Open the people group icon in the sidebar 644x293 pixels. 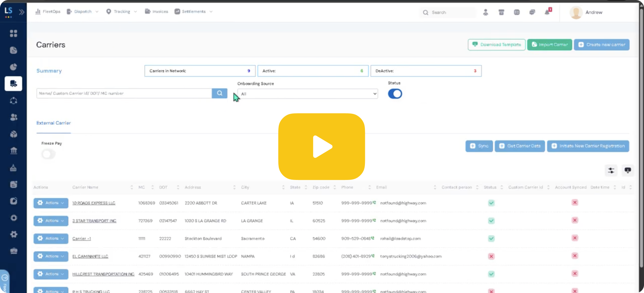click(14, 117)
